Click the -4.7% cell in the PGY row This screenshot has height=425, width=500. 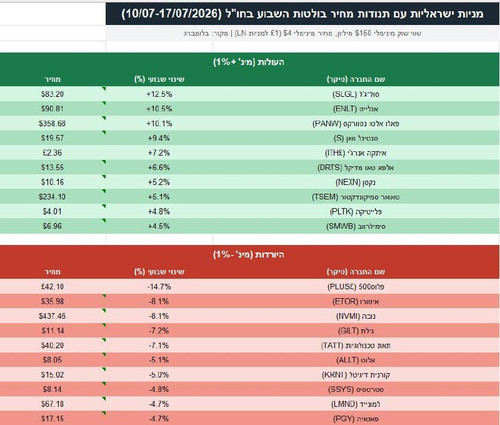159,418
